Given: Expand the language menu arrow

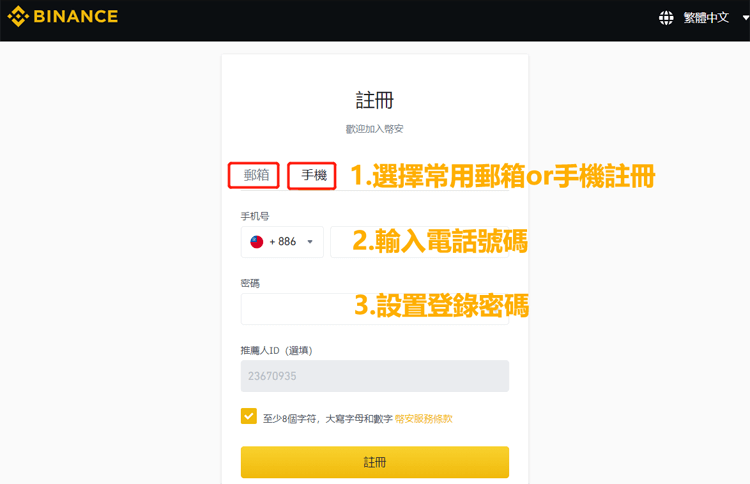Looking at the screenshot, I should click(745, 18).
